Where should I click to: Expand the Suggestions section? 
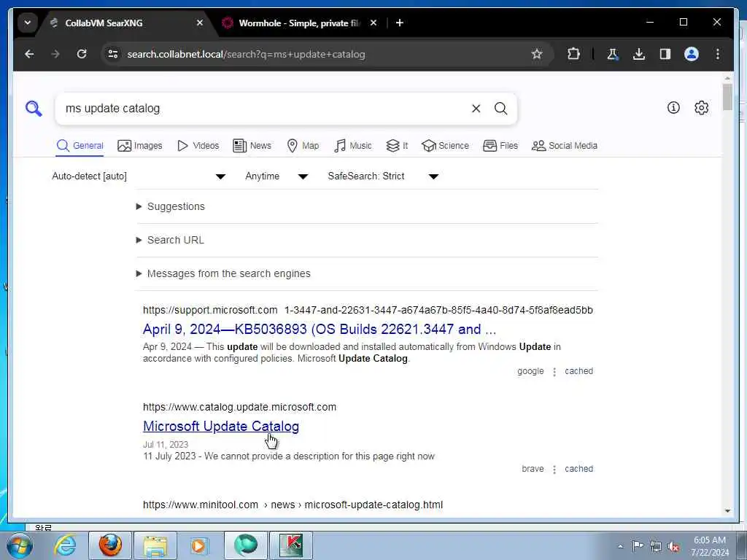coord(171,206)
